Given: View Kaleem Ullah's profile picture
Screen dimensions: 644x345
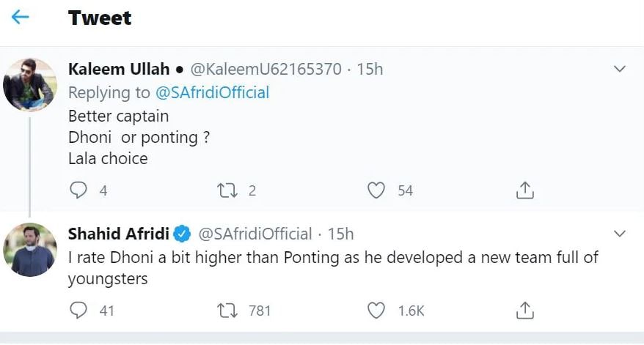Looking at the screenshot, I should (x=29, y=84).
